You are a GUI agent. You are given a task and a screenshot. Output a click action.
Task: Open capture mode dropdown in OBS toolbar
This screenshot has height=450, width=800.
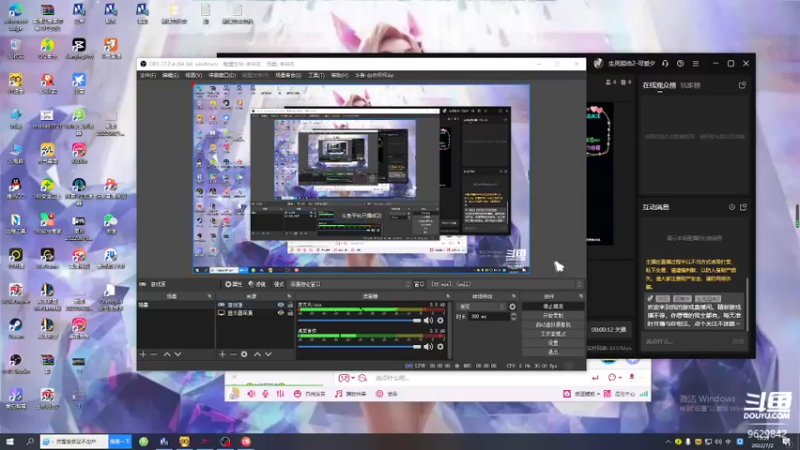pyautogui.click(x=350, y=284)
